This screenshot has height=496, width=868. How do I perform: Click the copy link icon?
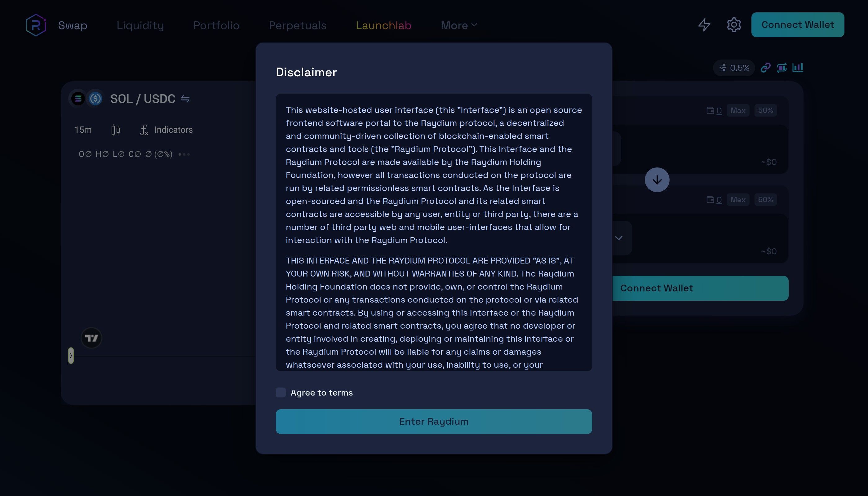coord(765,68)
